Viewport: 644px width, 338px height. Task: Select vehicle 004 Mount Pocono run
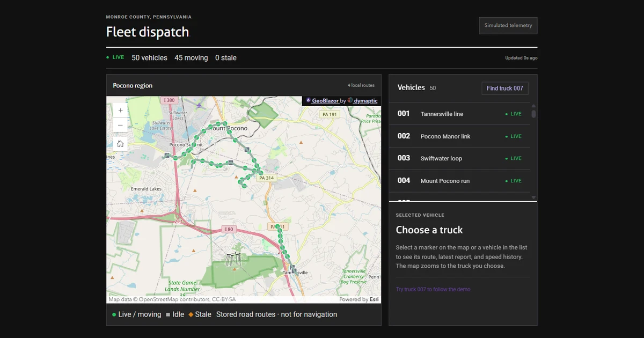[459, 181]
